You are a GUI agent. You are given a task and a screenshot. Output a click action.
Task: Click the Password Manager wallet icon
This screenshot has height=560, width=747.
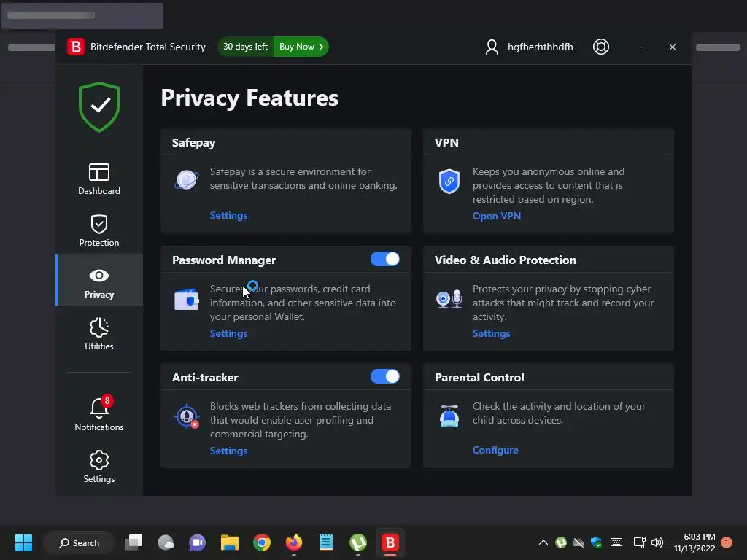pos(186,299)
